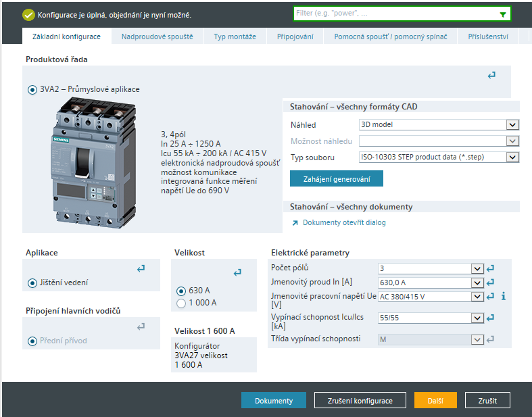
Task: Click 'Konfigurace je úplná' status message
Action: click(x=114, y=15)
